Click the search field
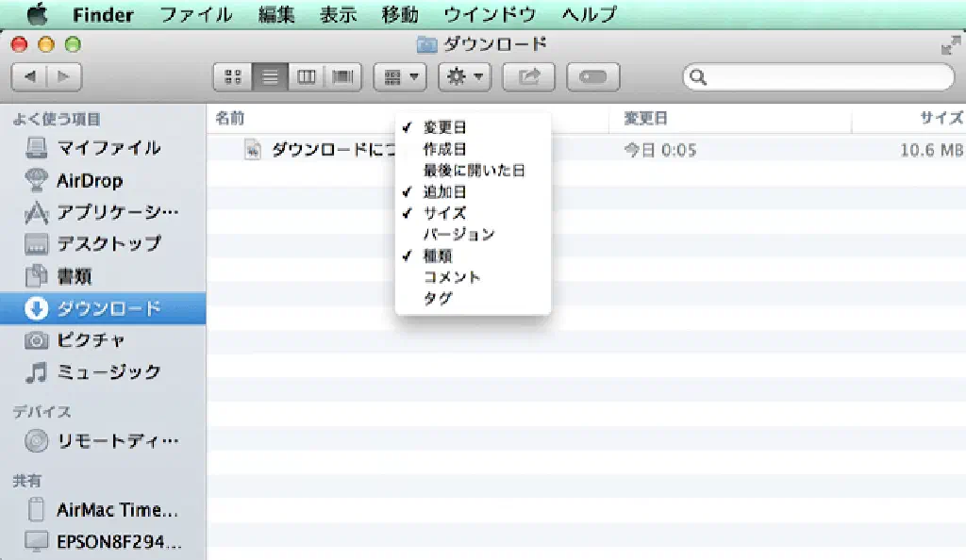This screenshot has height=560, width=966. [819, 77]
